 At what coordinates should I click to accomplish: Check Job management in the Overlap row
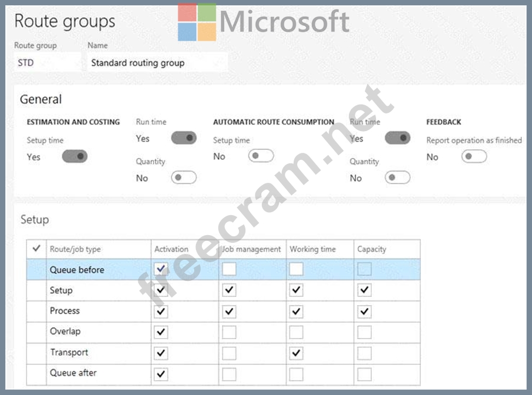pyautogui.click(x=229, y=332)
